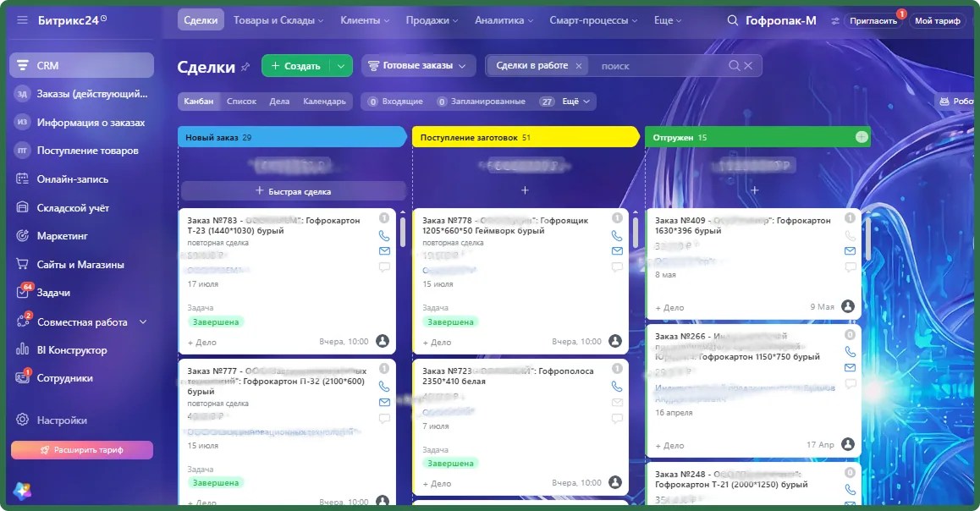
Task: Click phone icon on Заказ №778 card
Action: [x=617, y=235]
